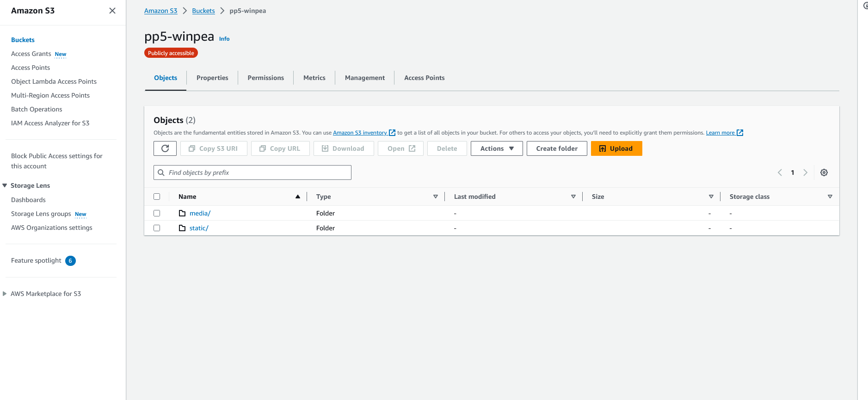868x400 pixels.
Task: Click the media folder icon
Action: click(182, 213)
